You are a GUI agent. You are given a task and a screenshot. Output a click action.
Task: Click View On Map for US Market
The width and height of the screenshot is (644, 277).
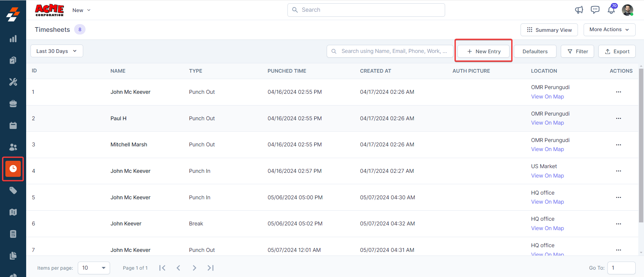[x=547, y=176]
